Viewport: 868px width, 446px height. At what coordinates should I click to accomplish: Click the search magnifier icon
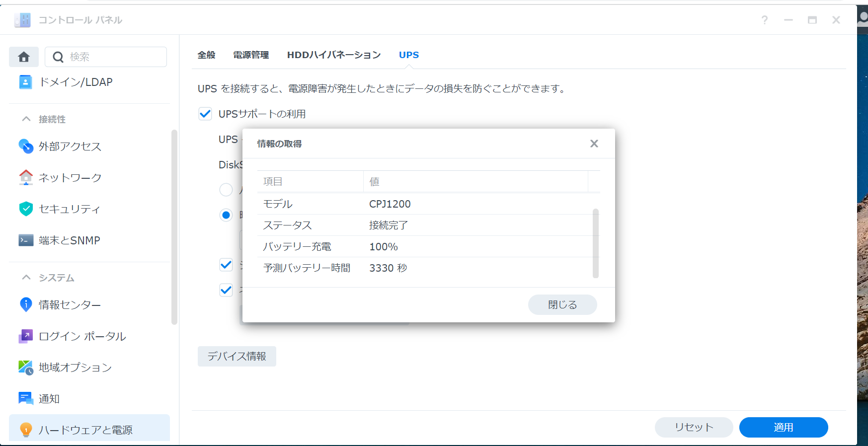[x=58, y=57]
